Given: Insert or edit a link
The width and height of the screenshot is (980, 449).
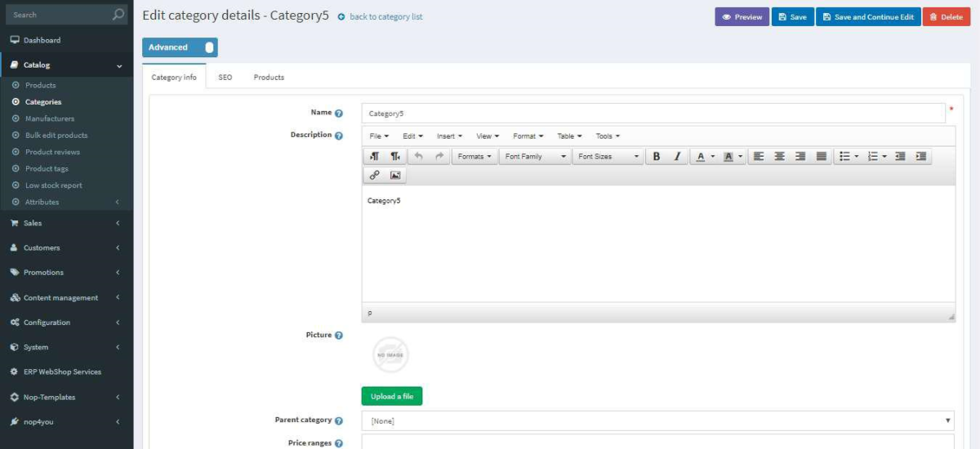Looking at the screenshot, I should coord(375,175).
